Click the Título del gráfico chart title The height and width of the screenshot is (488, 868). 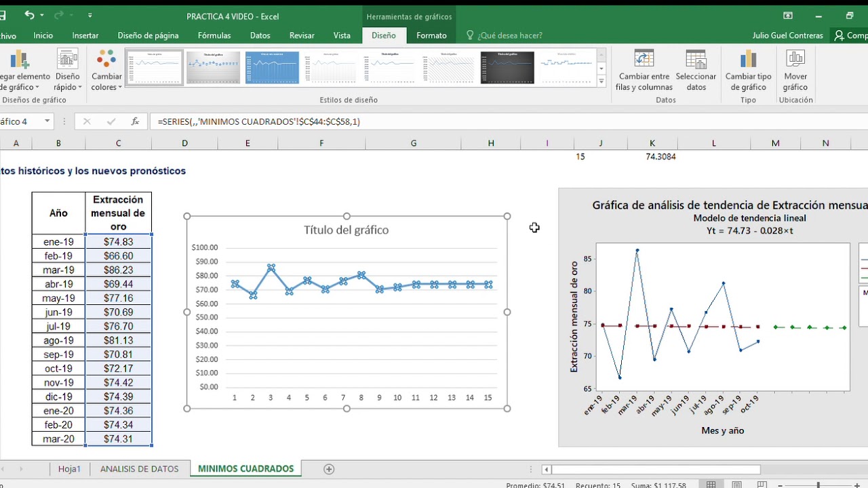pos(346,230)
